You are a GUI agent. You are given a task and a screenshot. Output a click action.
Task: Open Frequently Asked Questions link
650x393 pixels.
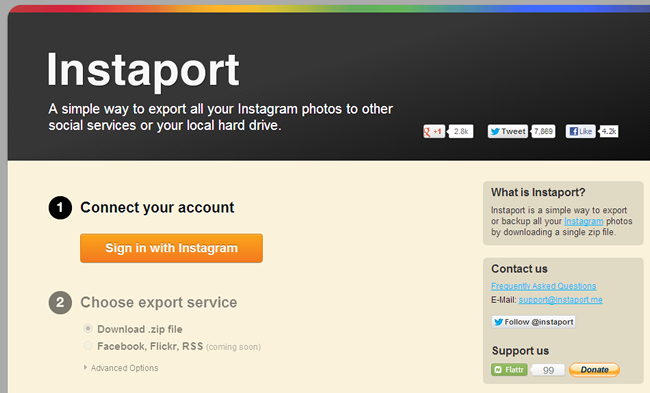543,286
